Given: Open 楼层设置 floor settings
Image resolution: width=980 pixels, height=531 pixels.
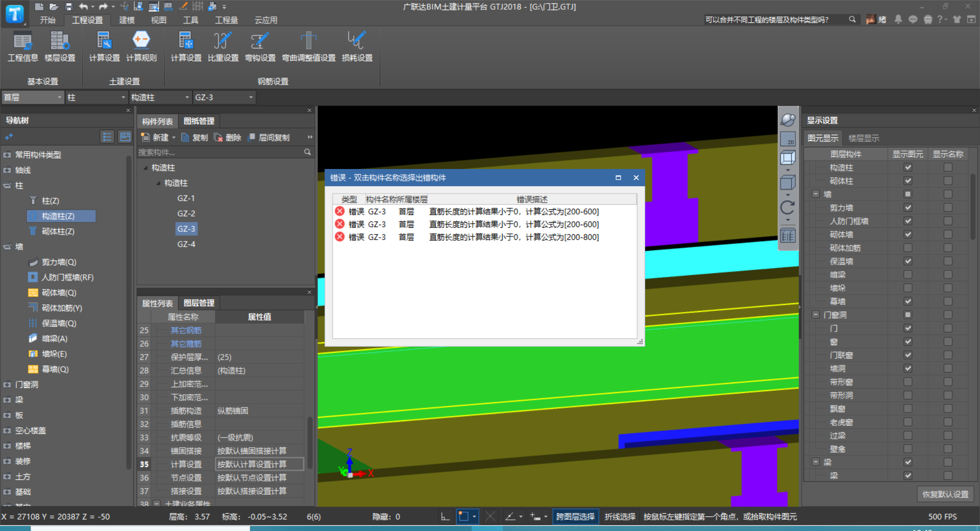Looking at the screenshot, I should (60, 46).
